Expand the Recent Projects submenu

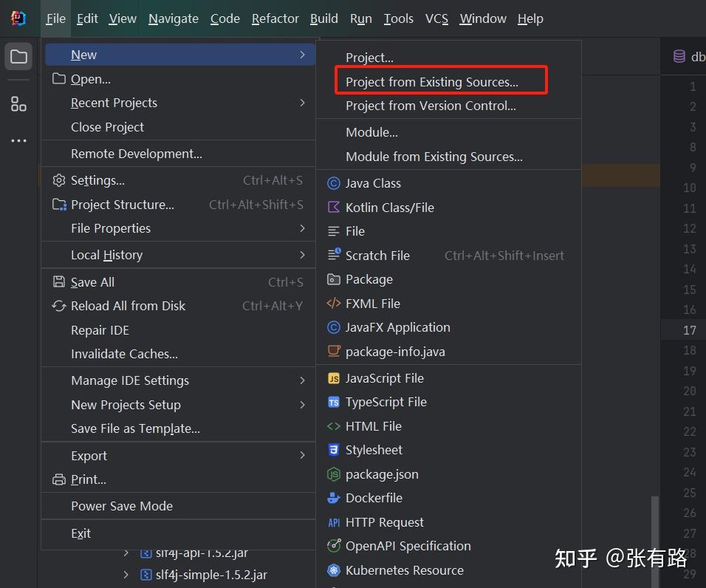pos(302,103)
